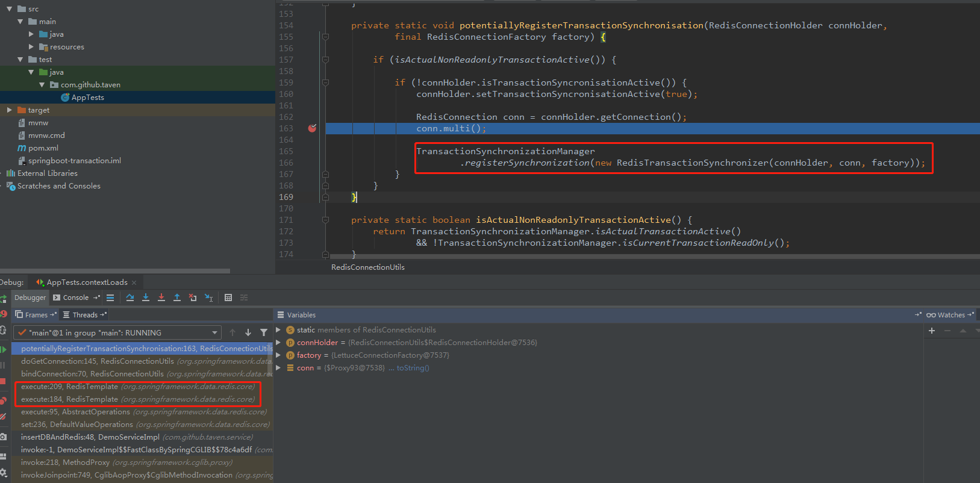Open the Evaluate Expression calculator icon
This screenshot has width=980, height=483.
pyautogui.click(x=228, y=298)
